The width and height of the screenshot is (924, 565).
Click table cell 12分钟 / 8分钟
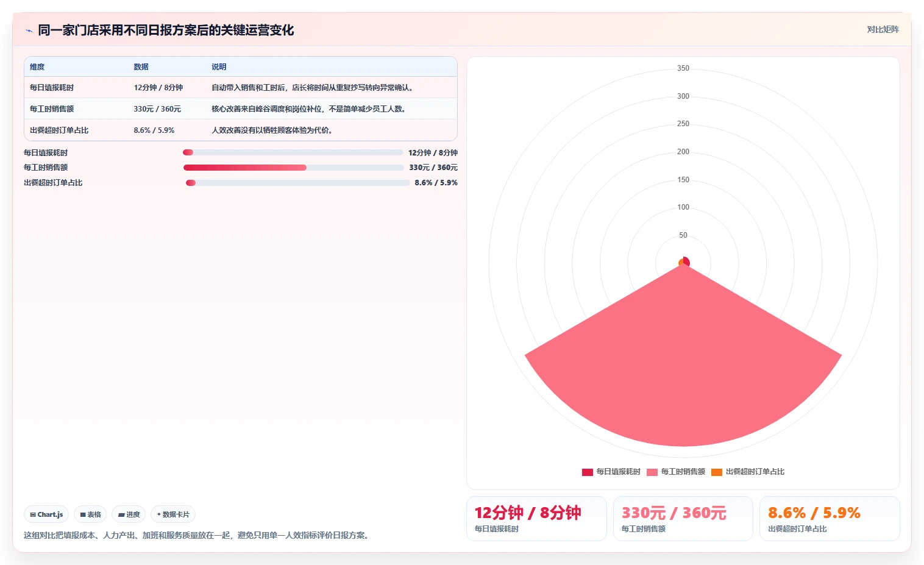pyautogui.click(x=158, y=88)
